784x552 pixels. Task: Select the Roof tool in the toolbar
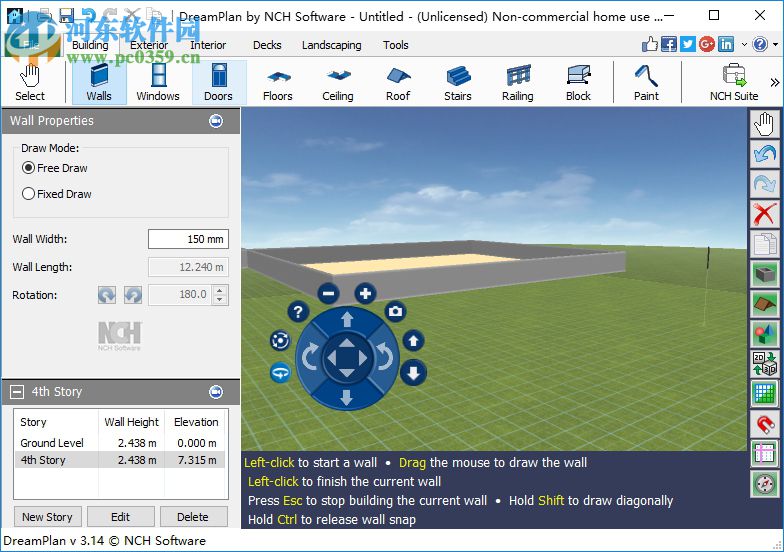398,82
